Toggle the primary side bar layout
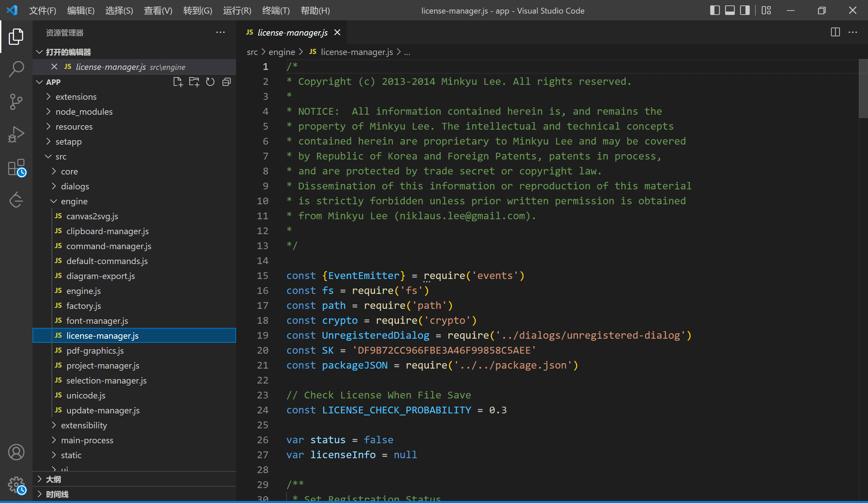The image size is (868, 503). coord(715,10)
